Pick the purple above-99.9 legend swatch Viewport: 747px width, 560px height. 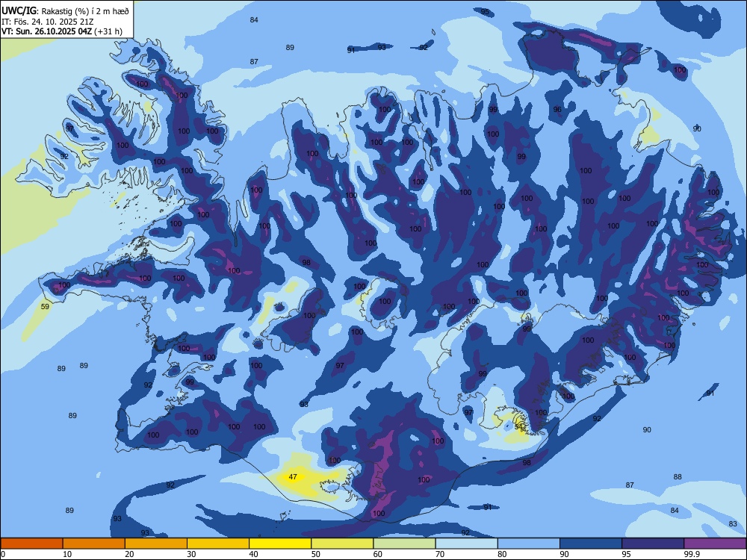(x=715, y=544)
